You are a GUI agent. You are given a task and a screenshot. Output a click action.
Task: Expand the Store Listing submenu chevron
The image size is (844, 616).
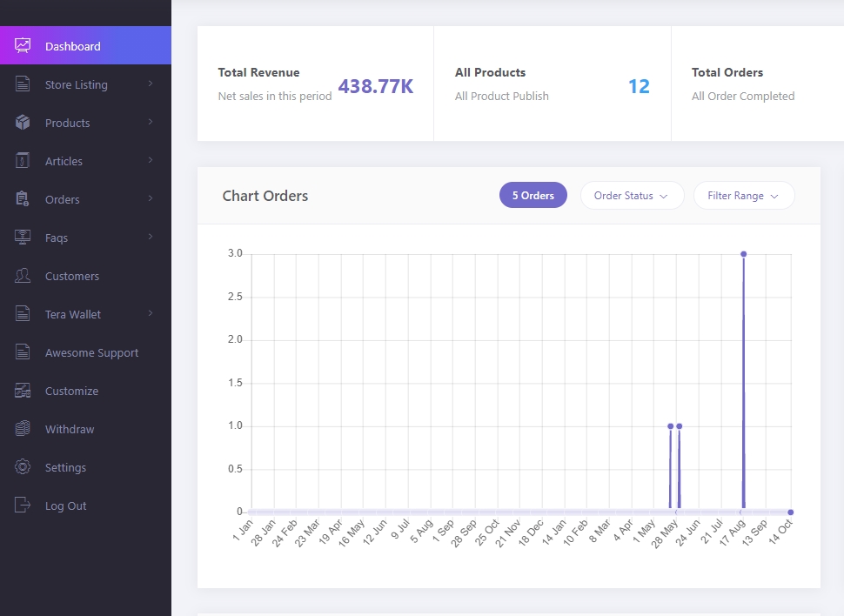click(151, 84)
